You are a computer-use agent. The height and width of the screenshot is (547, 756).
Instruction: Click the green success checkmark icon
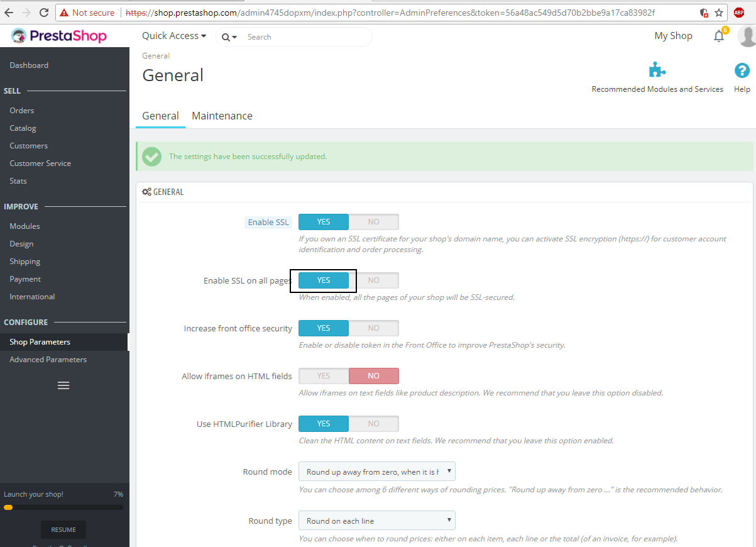[x=151, y=157]
